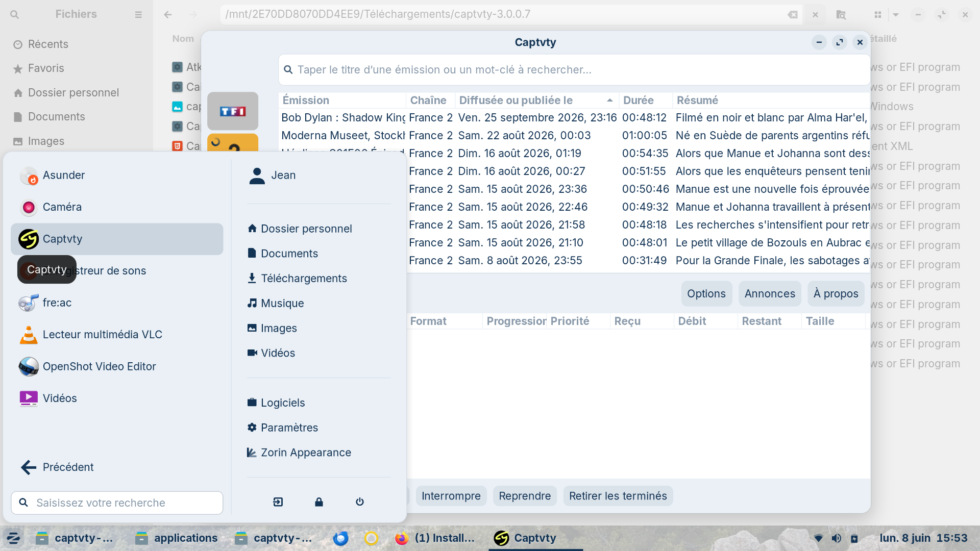The height and width of the screenshot is (551, 980).
Task: Click the lock screen padlock icon
Action: [319, 502]
